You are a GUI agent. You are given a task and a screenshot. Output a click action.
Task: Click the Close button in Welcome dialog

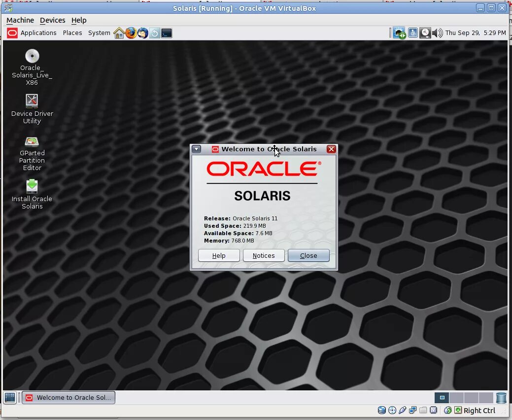308,255
